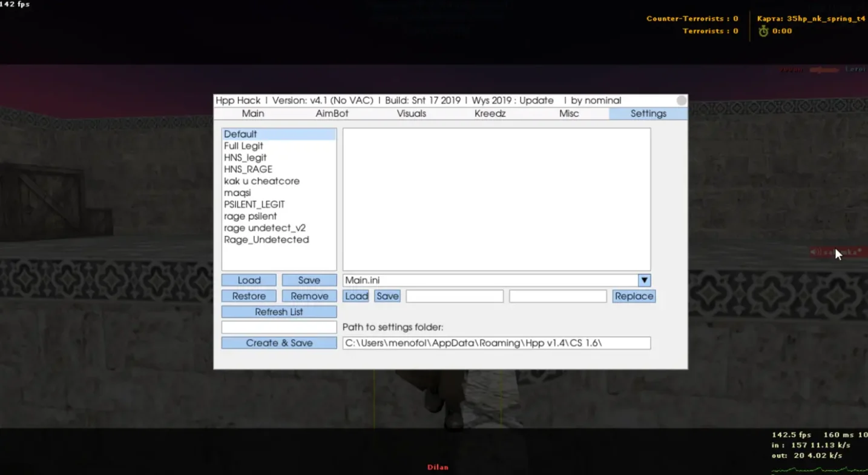The height and width of the screenshot is (475, 868).
Task: Select the Rage_Undetected config entry
Action: pyautogui.click(x=266, y=240)
